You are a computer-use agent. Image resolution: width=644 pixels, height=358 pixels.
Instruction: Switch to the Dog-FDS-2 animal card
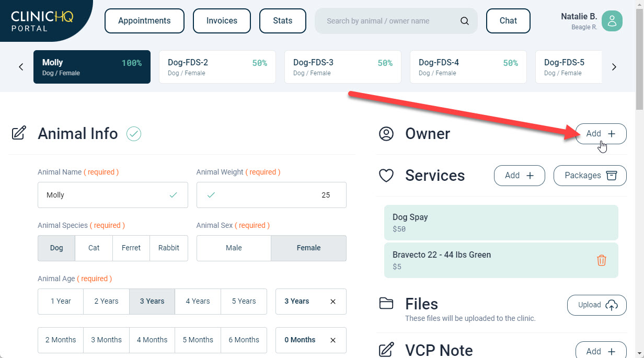[x=217, y=67]
